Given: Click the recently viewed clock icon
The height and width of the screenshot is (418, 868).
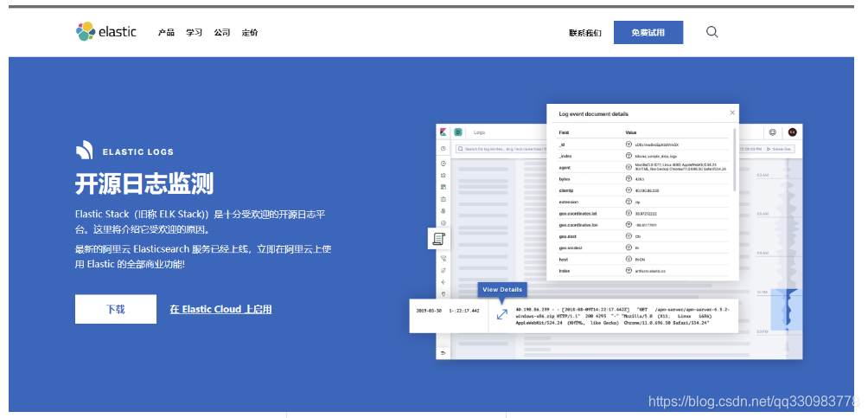Looking at the screenshot, I should coord(443,149).
